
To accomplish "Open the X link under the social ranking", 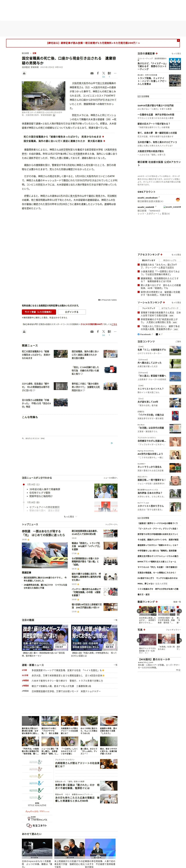I will tap(159, 334).
